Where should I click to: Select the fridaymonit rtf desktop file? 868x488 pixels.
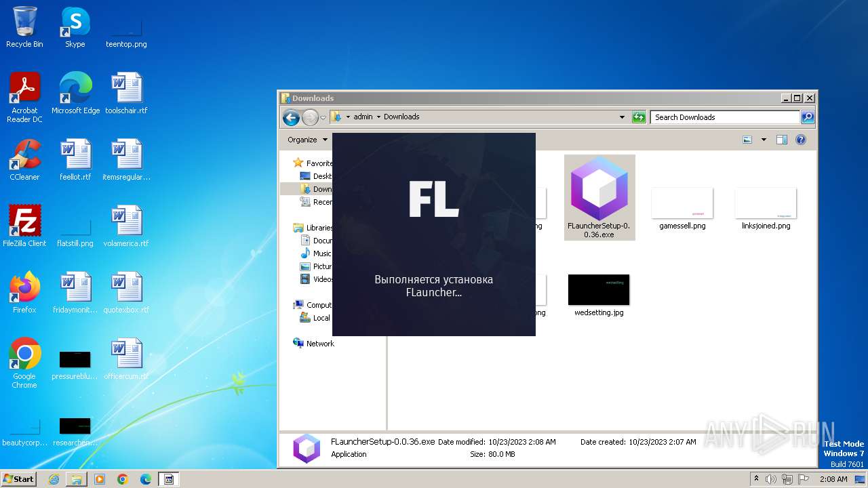point(75,293)
